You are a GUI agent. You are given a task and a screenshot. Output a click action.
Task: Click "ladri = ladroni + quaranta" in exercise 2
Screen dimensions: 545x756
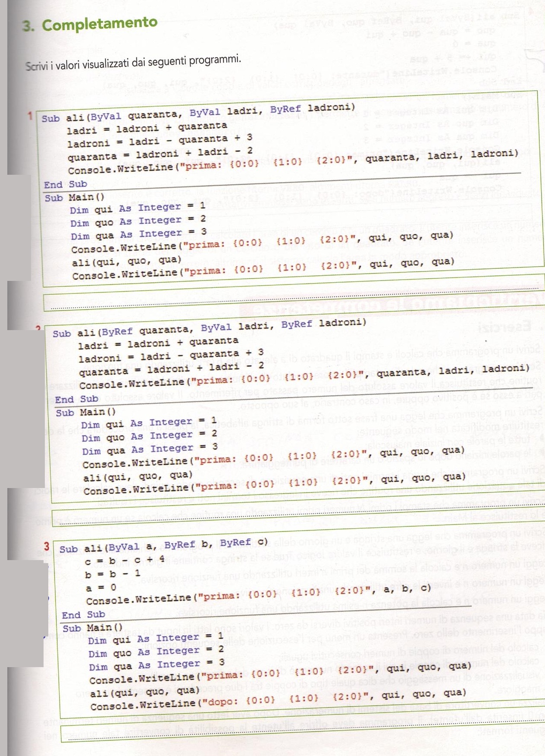pos(158,343)
